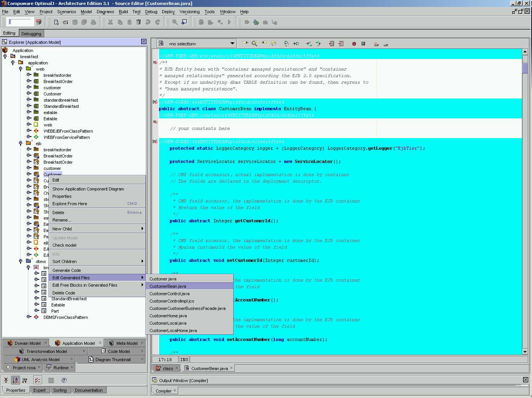Collapse the web folder node

point(21,69)
